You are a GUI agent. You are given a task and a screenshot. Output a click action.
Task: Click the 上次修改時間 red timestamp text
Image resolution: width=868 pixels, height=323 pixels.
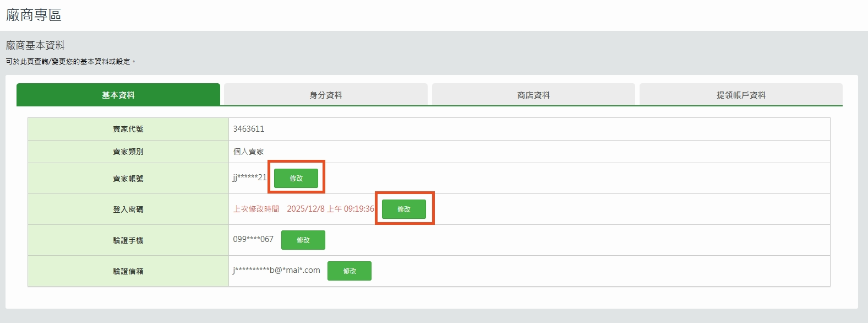(303, 209)
